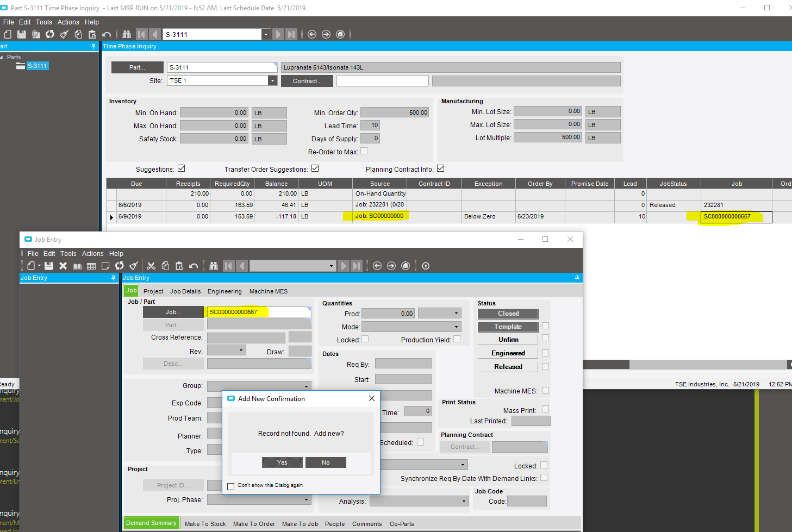Check the Re-Order to Max checkbox
The height and width of the screenshot is (532, 792).
364,151
